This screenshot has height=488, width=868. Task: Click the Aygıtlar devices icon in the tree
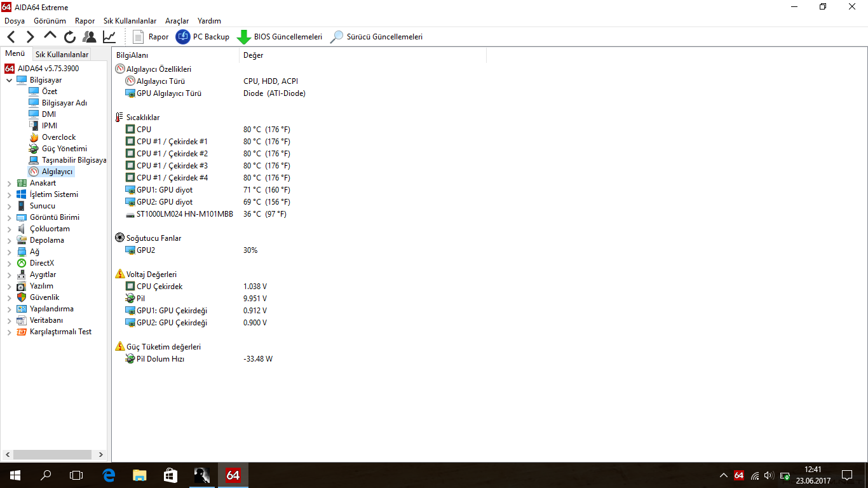pos(22,275)
